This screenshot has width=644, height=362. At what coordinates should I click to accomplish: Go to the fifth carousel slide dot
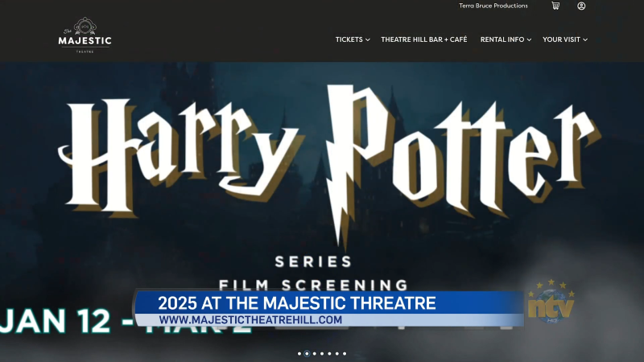(x=329, y=353)
